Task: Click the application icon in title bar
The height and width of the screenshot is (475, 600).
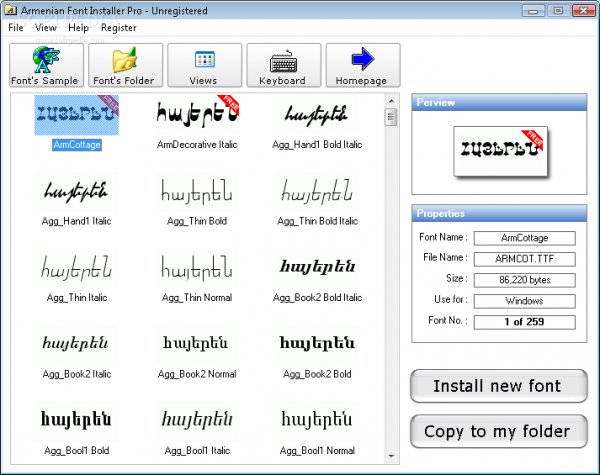Action: [x=10, y=10]
